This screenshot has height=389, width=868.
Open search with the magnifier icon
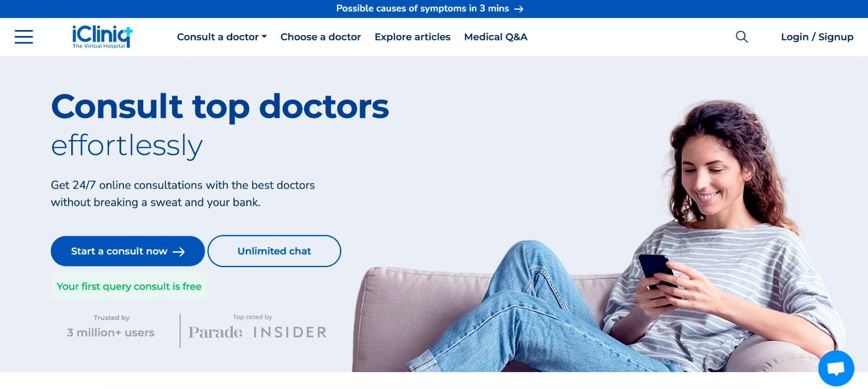click(x=742, y=37)
